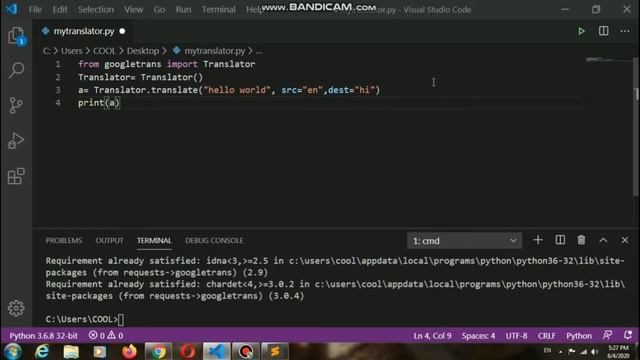Click the minimap code preview

tap(600, 60)
